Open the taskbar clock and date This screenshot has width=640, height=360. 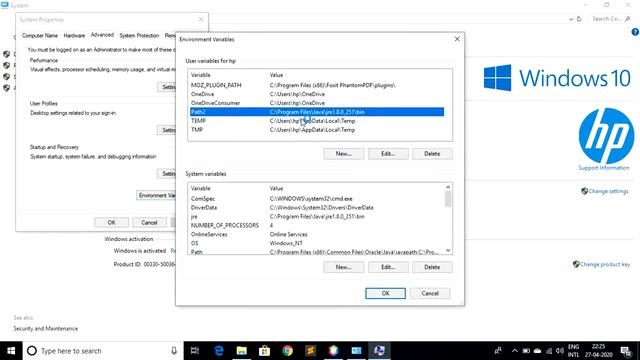click(598, 351)
